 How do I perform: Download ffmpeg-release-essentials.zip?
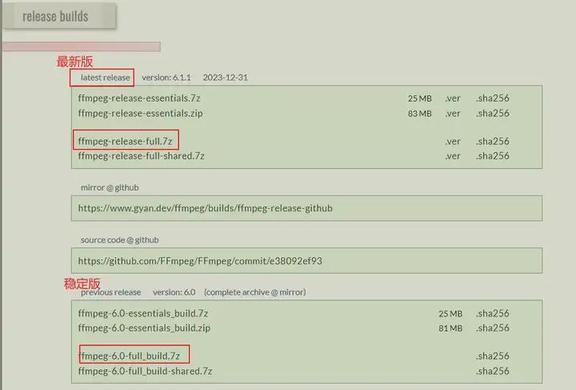[140, 113]
